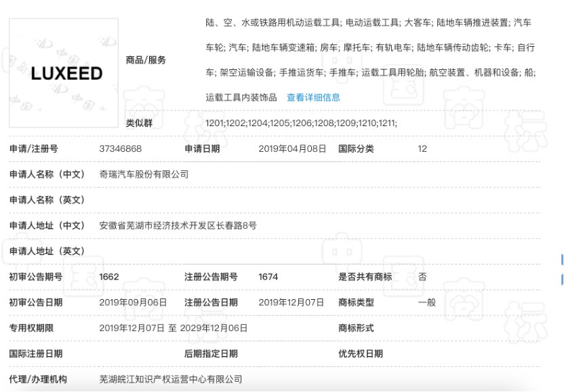Screen dimensions: 564x392
Task: Click the application number 37346868
Action: tap(121, 149)
